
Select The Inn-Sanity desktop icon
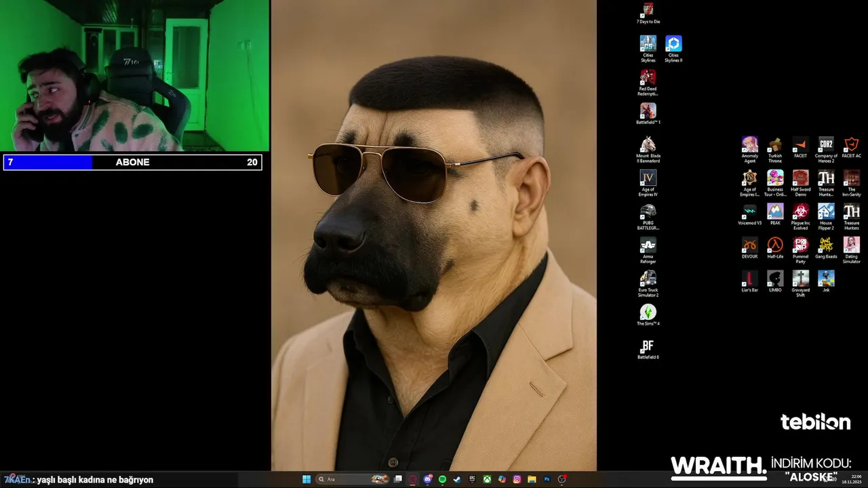coord(852,183)
